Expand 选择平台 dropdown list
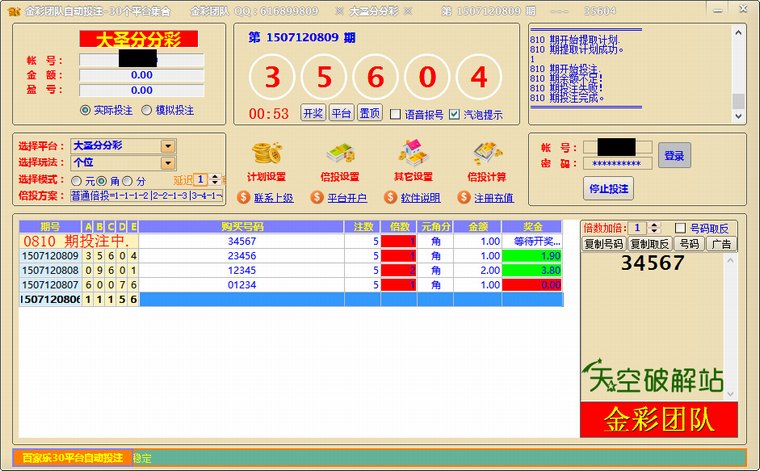Screen dimensions: 760x471 [x=168, y=146]
